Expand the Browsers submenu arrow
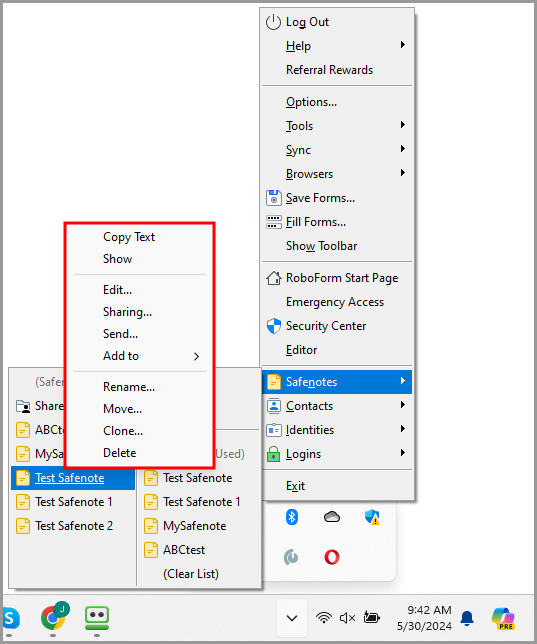Viewport: 537px width, 644px height. 403,172
